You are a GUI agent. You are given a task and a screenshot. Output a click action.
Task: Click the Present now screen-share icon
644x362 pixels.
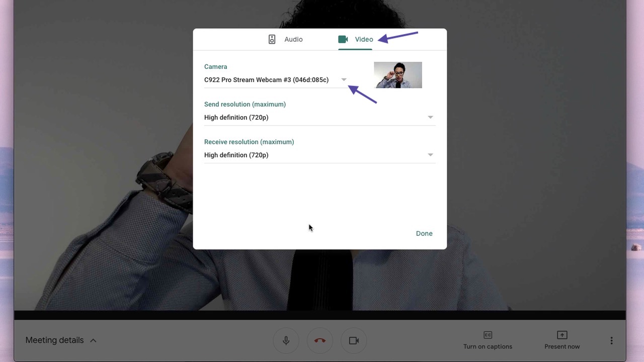click(x=561, y=335)
